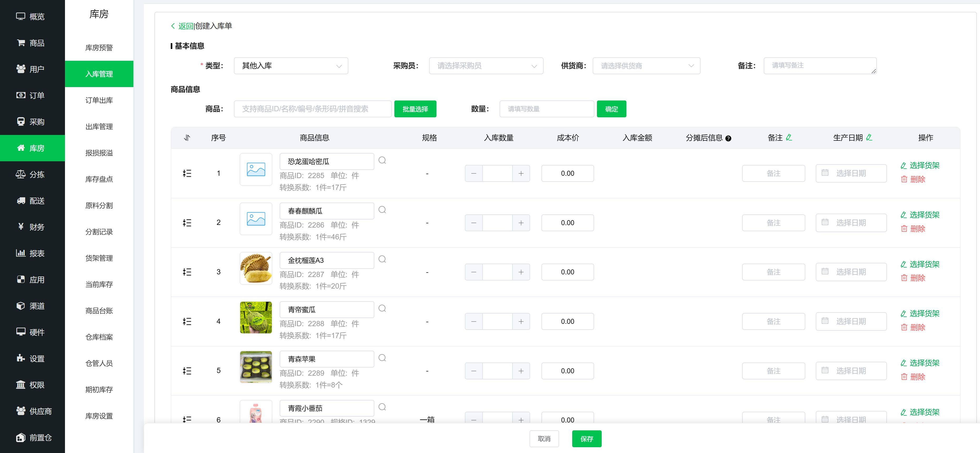Click help question mark next to 分摊后信息
This screenshot has width=980, height=453.
coord(728,138)
